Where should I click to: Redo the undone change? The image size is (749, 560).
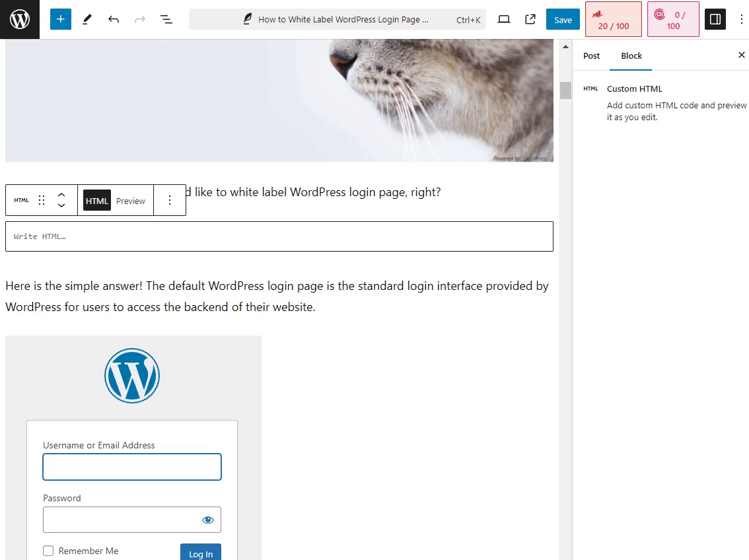click(x=139, y=19)
